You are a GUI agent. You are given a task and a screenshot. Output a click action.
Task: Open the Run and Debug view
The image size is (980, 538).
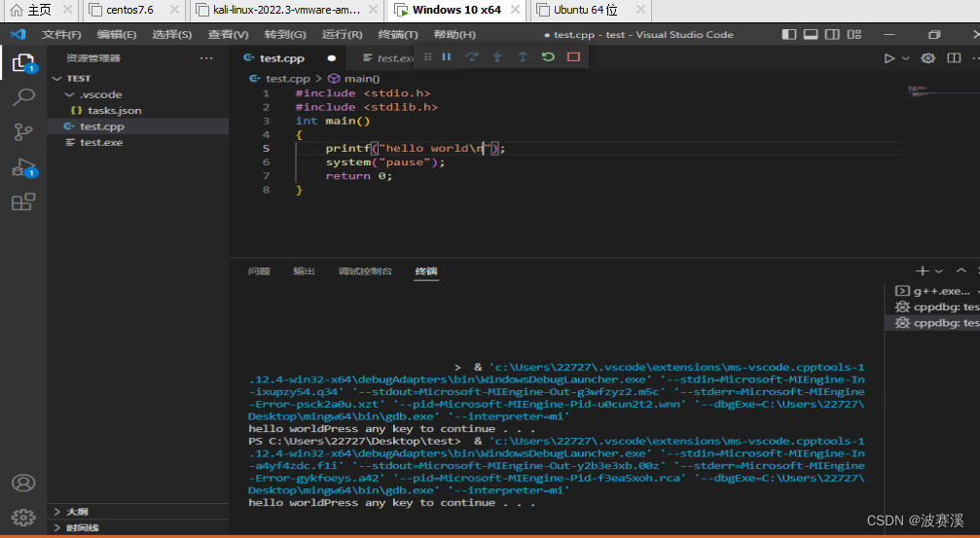pyautogui.click(x=23, y=167)
